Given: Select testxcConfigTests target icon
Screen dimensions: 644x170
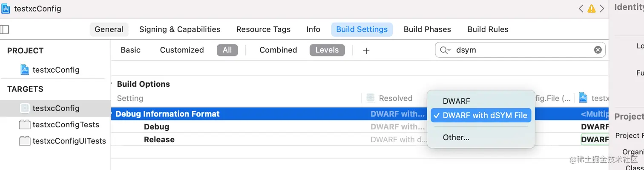Looking at the screenshot, I should coord(25,125).
